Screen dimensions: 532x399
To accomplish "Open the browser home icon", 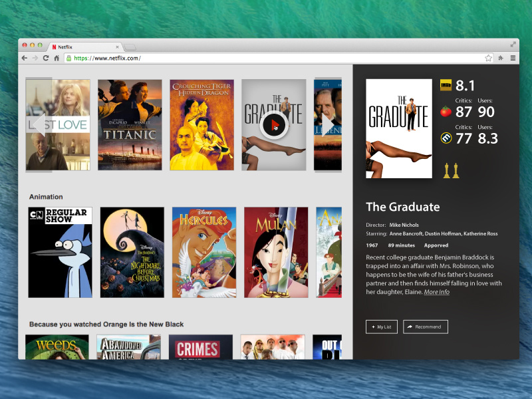I will pos(57,58).
